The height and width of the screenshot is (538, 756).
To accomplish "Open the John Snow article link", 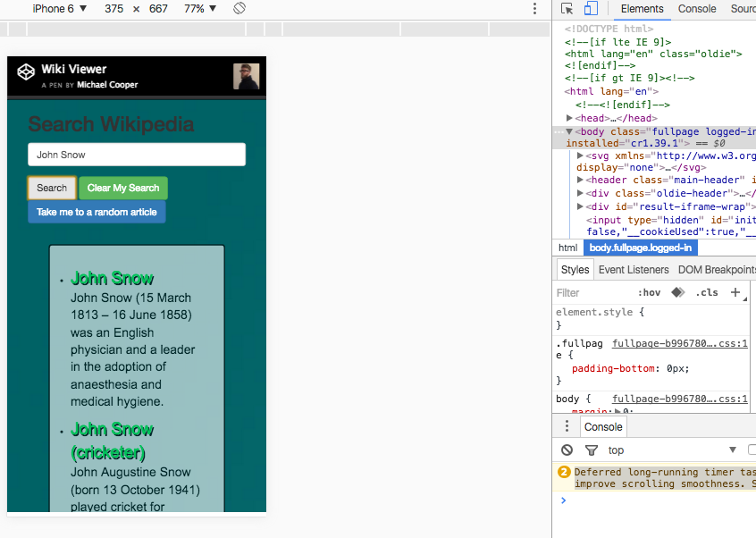I will 112,278.
